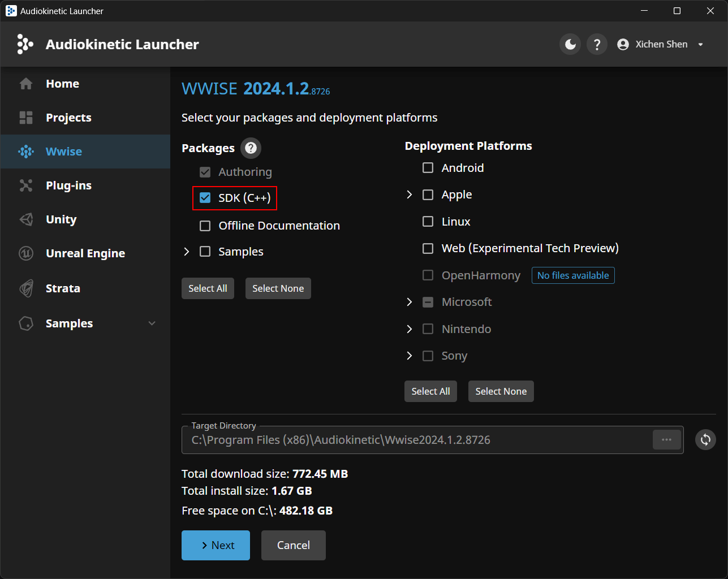728x579 pixels.
Task: Select the Wwise tab label
Action: pos(64,152)
